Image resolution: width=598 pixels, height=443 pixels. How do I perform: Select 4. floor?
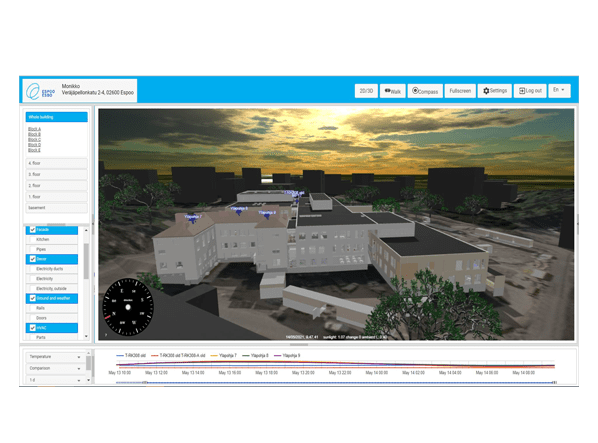[x=56, y=163]
